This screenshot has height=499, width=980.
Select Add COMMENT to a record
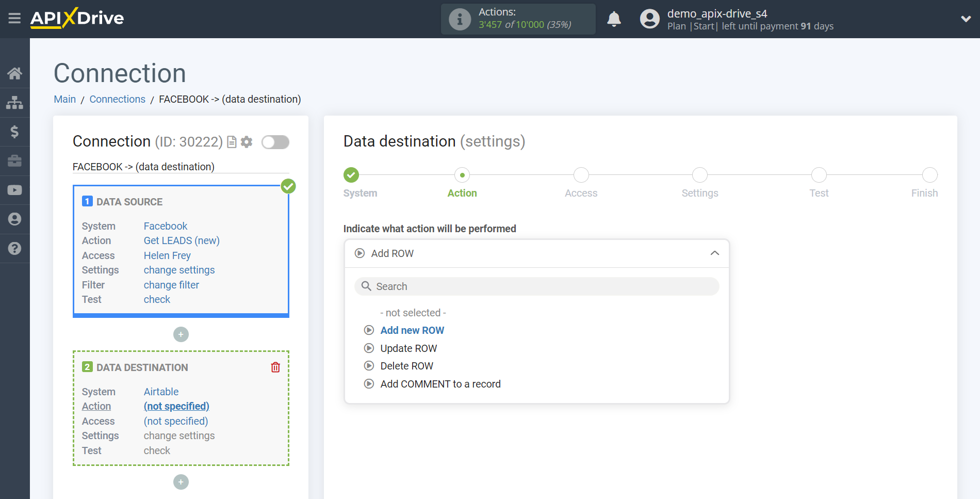440,384
